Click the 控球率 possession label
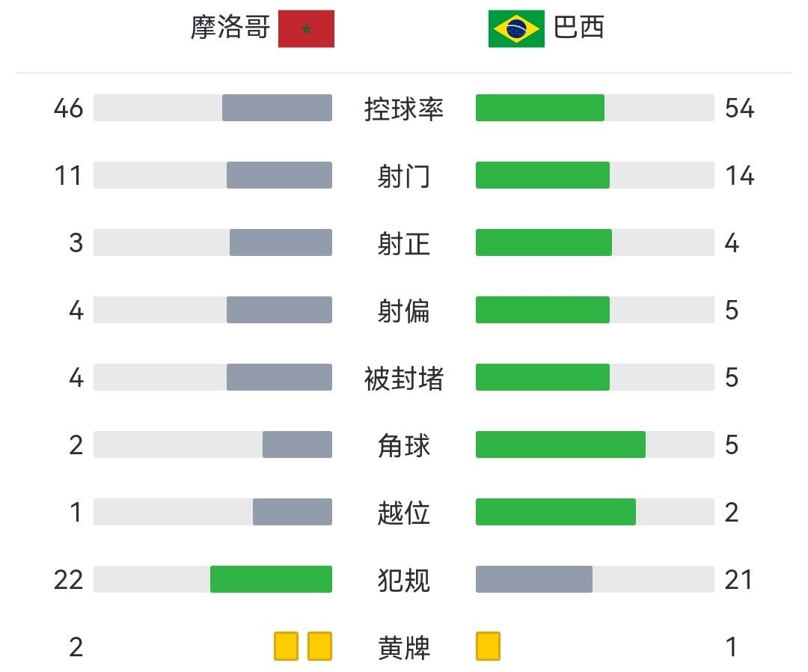The width and height of the screenshot is (808, 672). (x=404, y=109)
